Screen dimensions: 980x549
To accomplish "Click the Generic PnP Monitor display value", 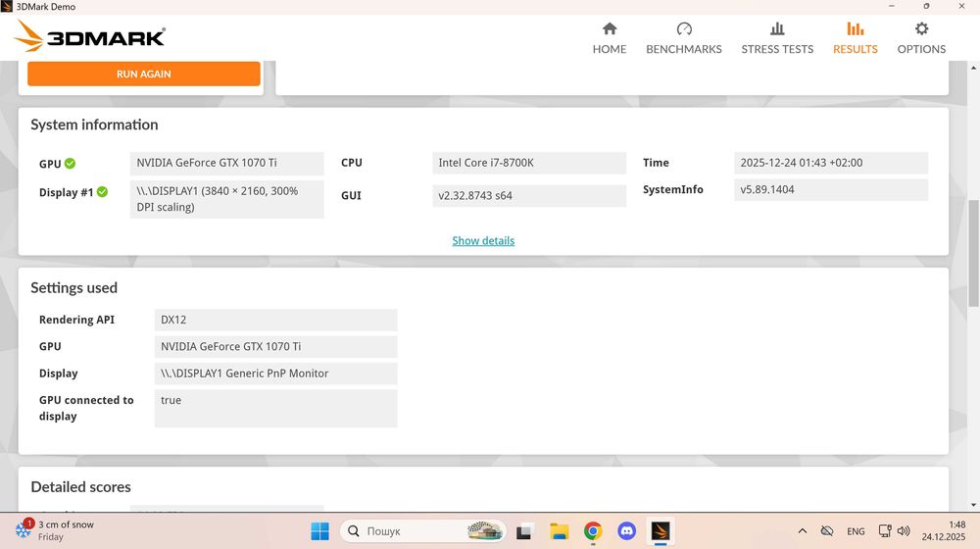I will [x=275, y=374].
